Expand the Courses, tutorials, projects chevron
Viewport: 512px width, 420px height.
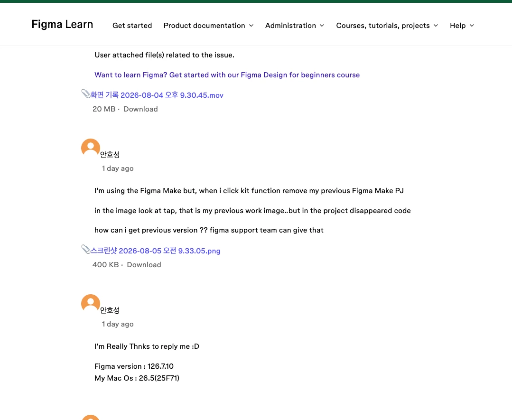pos(436,26)
